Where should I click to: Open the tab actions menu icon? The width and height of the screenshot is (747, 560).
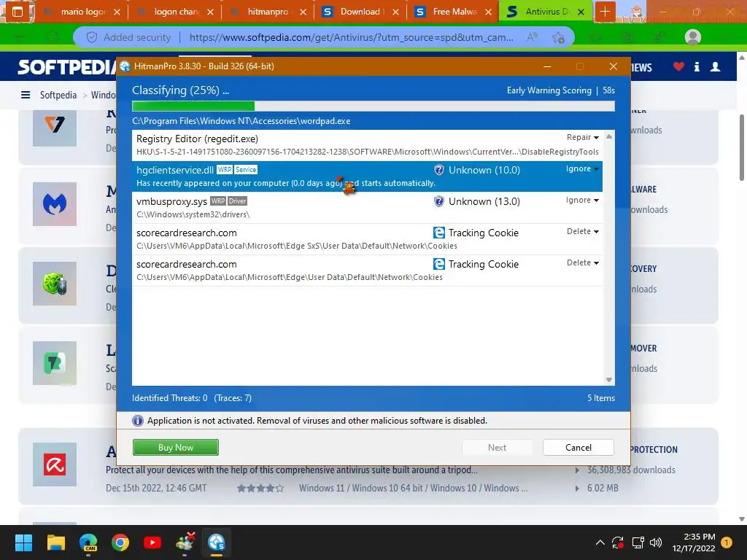[x=18, y=12]
